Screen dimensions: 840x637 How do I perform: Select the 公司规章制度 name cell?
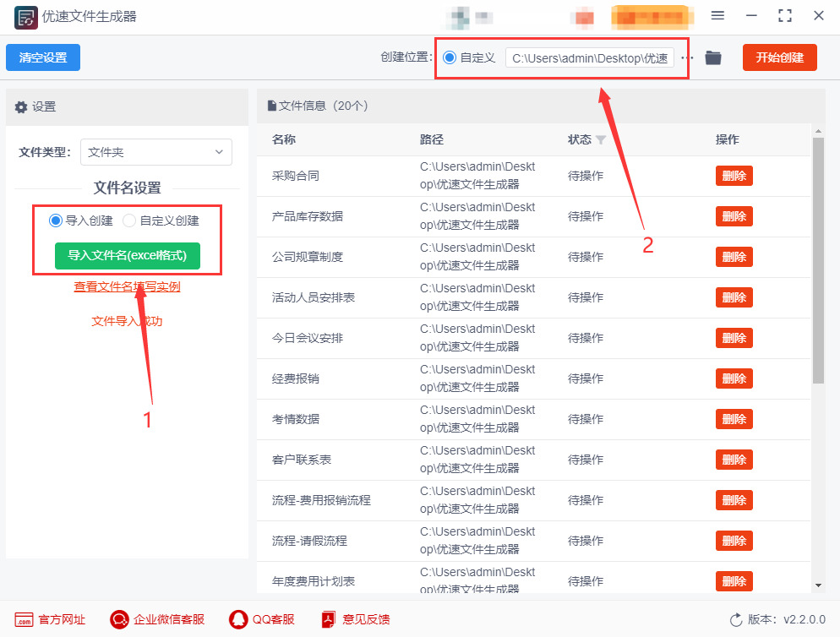click(307, 257)
